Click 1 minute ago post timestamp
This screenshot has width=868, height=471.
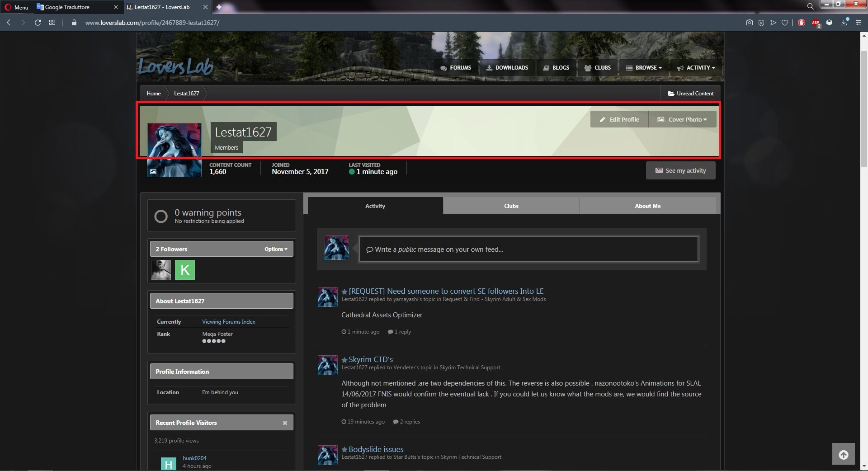pos(360,332)
